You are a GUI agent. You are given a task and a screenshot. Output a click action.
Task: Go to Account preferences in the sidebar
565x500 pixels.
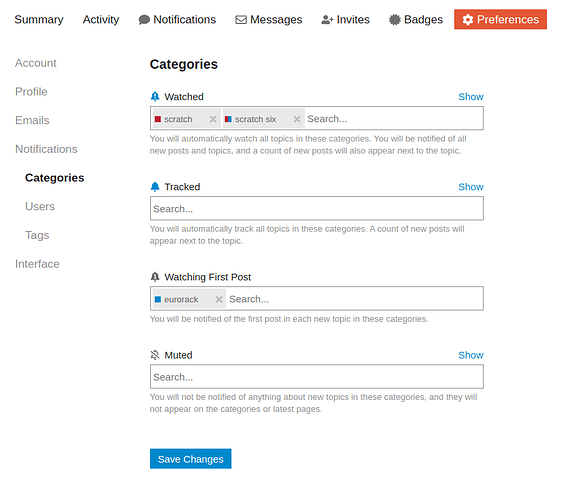[36, 63]
